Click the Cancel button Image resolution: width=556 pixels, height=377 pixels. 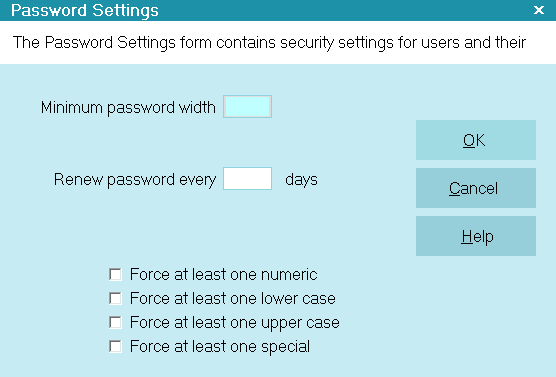tap(476, 188)
